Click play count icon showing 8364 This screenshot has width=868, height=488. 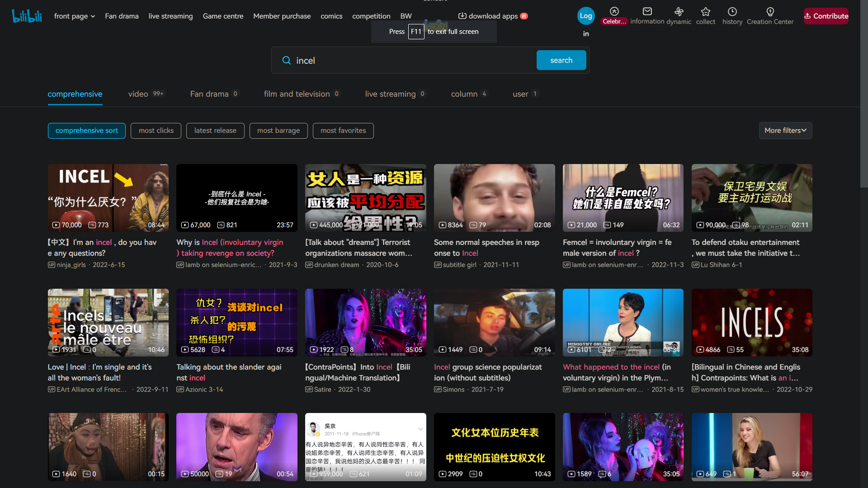(x=443, y=225)
